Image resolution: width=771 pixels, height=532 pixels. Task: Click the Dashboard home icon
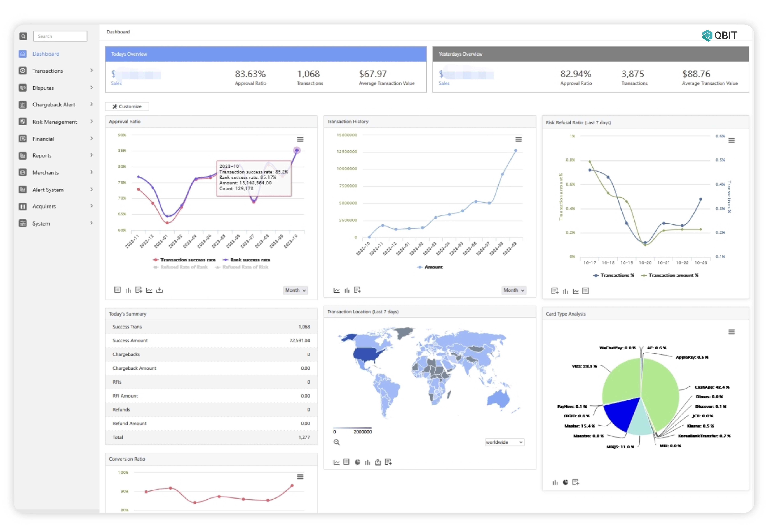[x=22, y=54]
